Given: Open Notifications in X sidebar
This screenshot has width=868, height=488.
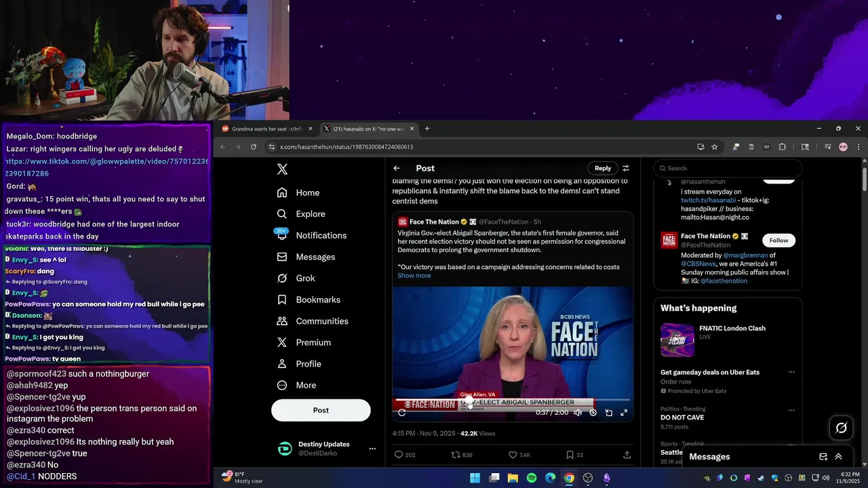Looking at the screenshot, I should 312,235.
